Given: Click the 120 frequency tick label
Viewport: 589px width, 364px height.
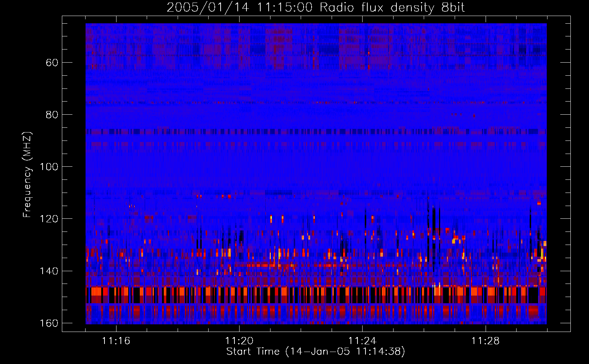Looking at the screenshot, I should 49,219.
